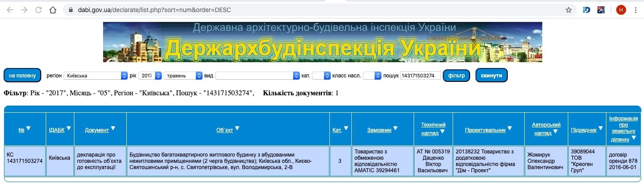This screenshot has width=644, height=187.
Task: Reset filters with the скинути button
Action: coord(492,76)
